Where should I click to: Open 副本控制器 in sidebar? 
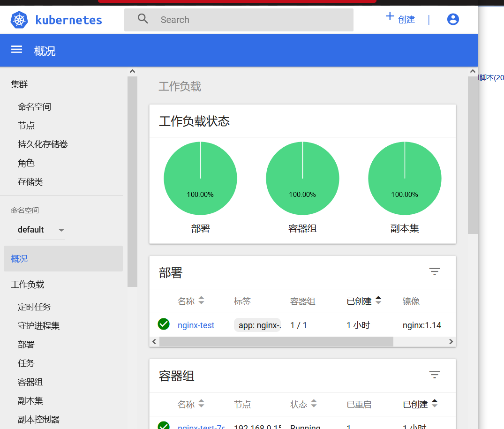pyautogui.click(x=38, y=419)
